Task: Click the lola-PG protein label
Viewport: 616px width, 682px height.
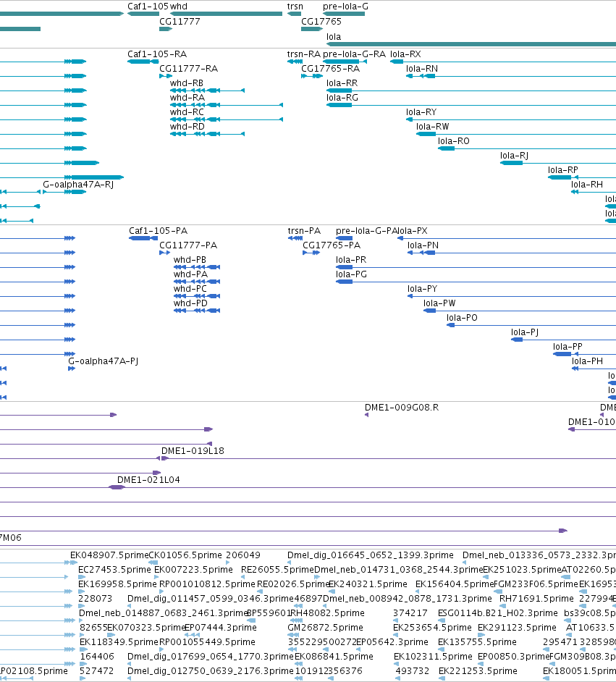Action: click(351, 274)
